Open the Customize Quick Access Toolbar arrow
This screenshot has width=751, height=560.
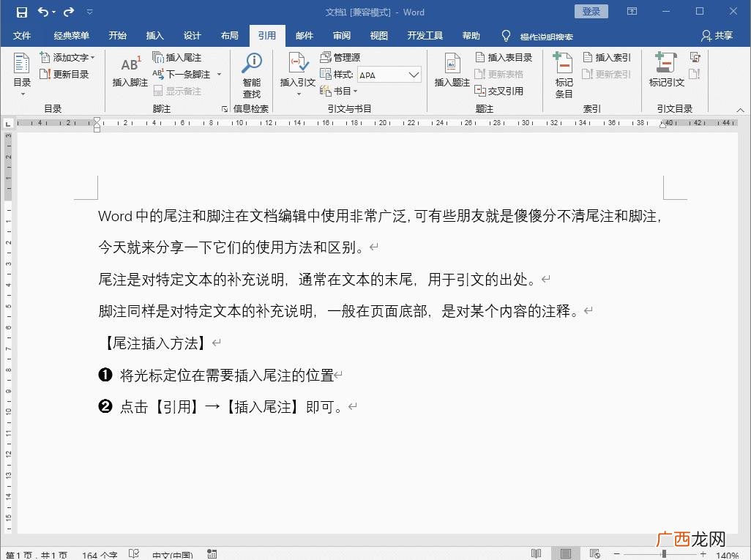point(89,12)
